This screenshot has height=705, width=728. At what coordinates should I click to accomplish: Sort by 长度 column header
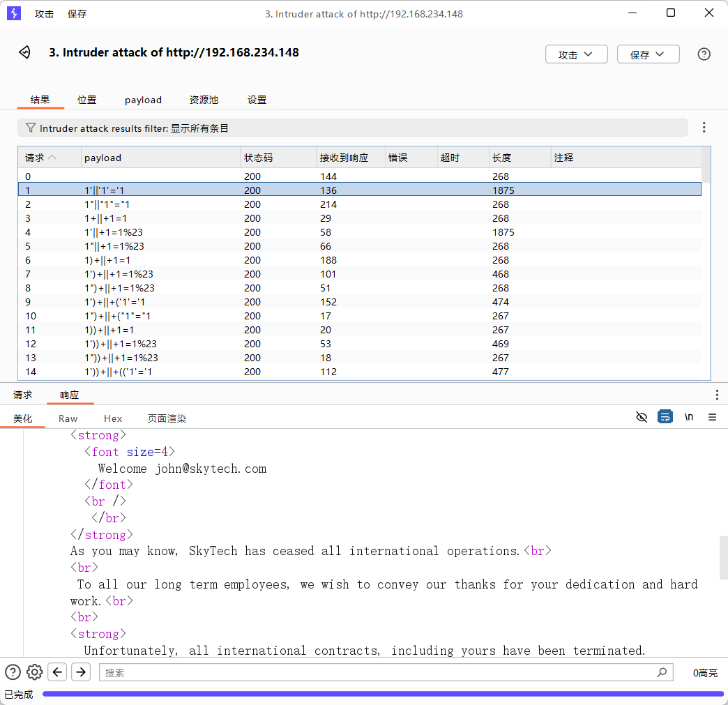(x=520, y=158)
